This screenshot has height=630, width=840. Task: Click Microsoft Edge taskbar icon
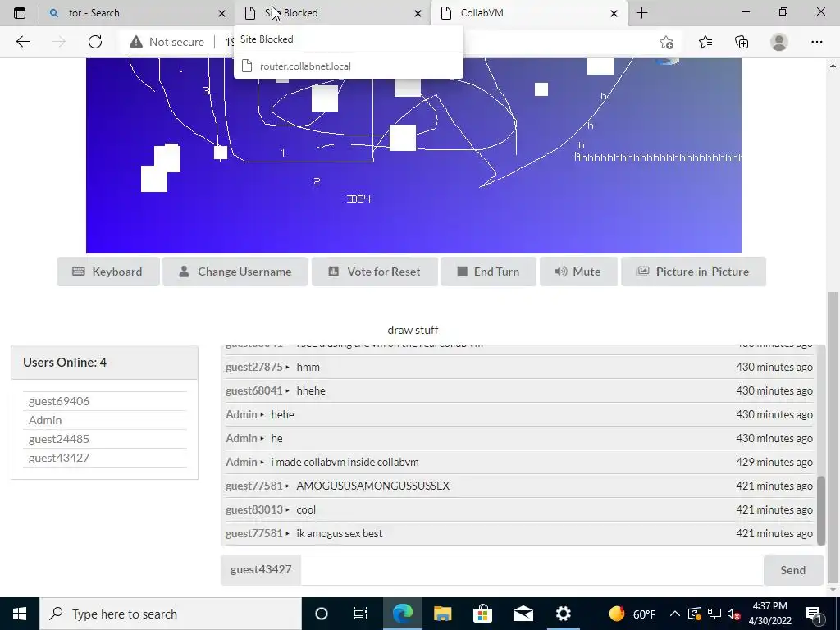coord(402,614)
